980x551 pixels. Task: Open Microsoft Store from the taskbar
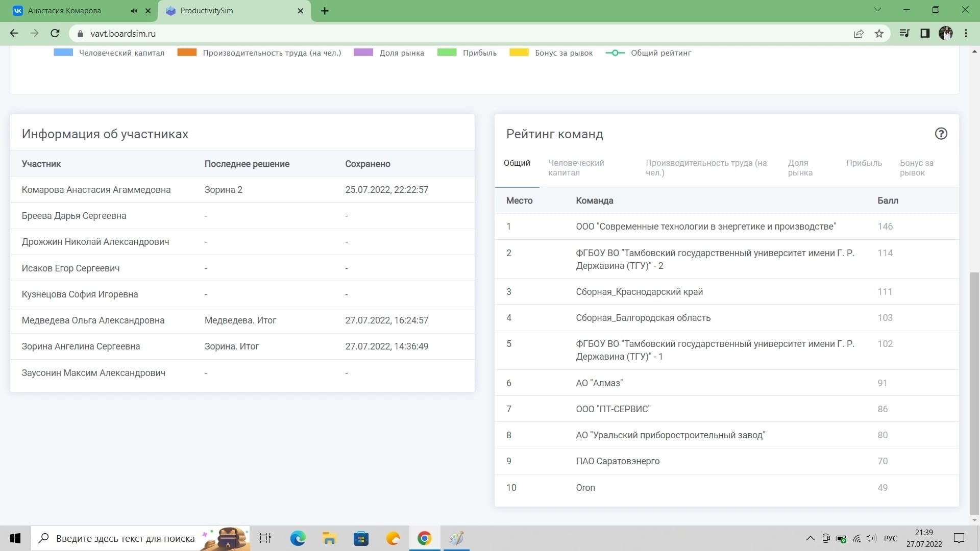[361, 538]
